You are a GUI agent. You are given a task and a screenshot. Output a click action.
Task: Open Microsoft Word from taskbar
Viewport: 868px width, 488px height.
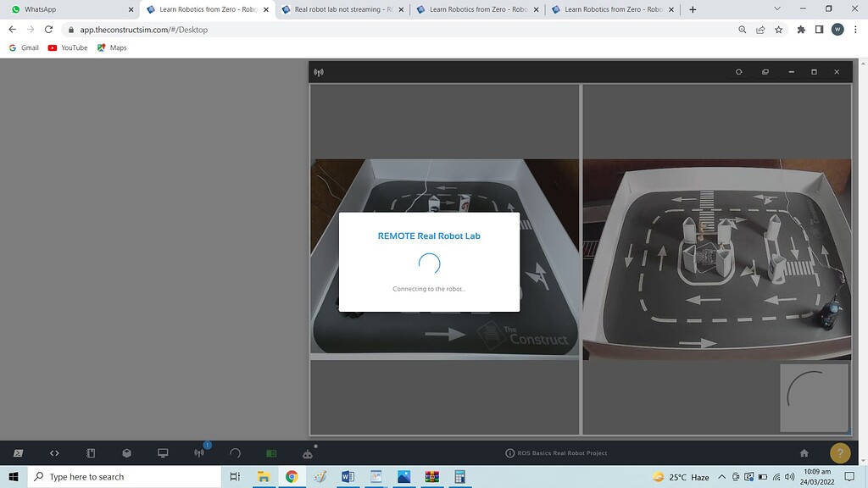coord(348,476)
